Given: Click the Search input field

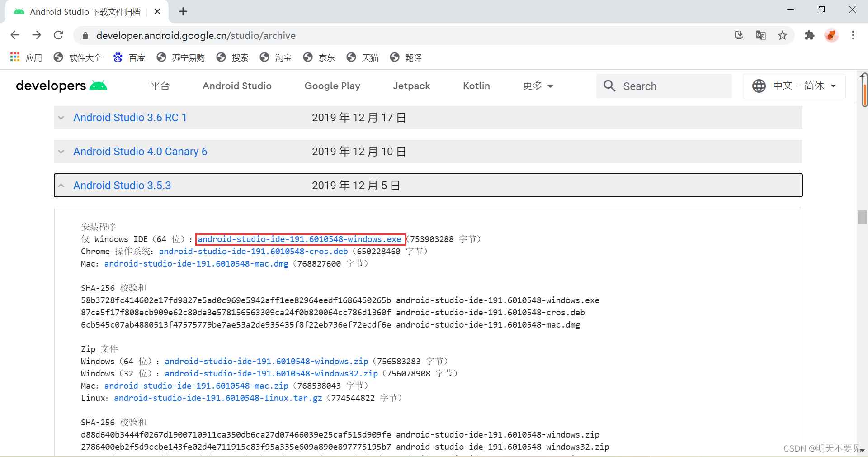Looking at the screenshot, I should (x=664, y=86).
